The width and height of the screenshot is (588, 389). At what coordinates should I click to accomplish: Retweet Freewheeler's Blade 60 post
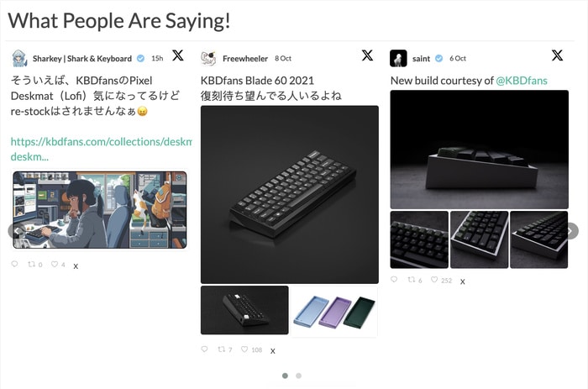point(223,350)
